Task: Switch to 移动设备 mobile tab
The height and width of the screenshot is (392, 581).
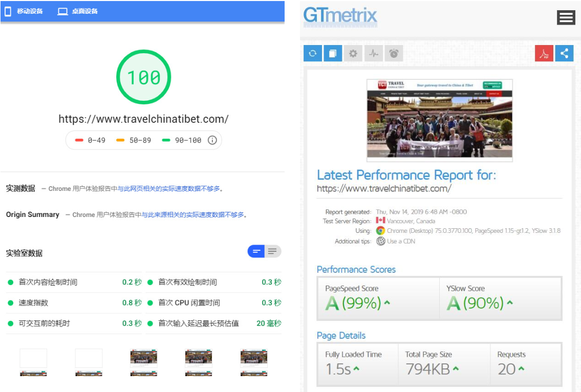Action: pyautogui.click(x=24, y=11)
